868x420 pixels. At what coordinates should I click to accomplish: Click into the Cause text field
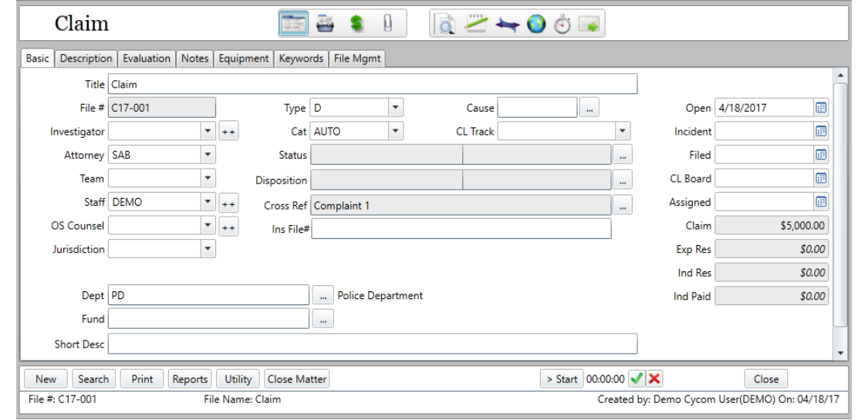(537, 108)
